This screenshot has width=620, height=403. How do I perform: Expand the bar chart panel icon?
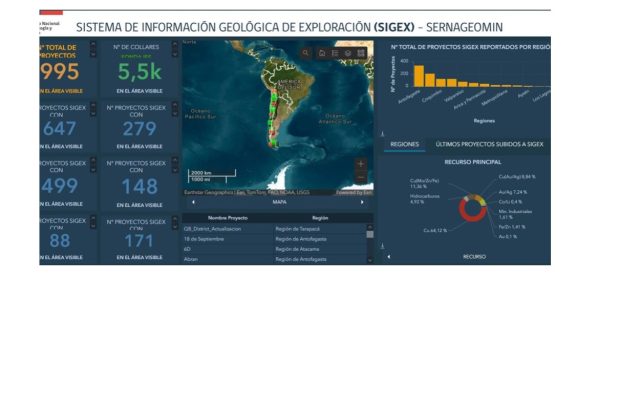coord(382,134)
